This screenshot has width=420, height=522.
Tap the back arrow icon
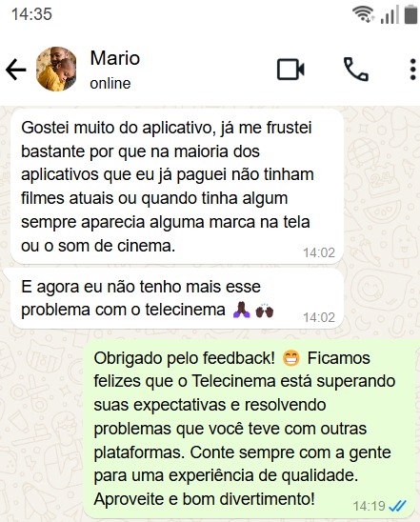tap(15, 70)
